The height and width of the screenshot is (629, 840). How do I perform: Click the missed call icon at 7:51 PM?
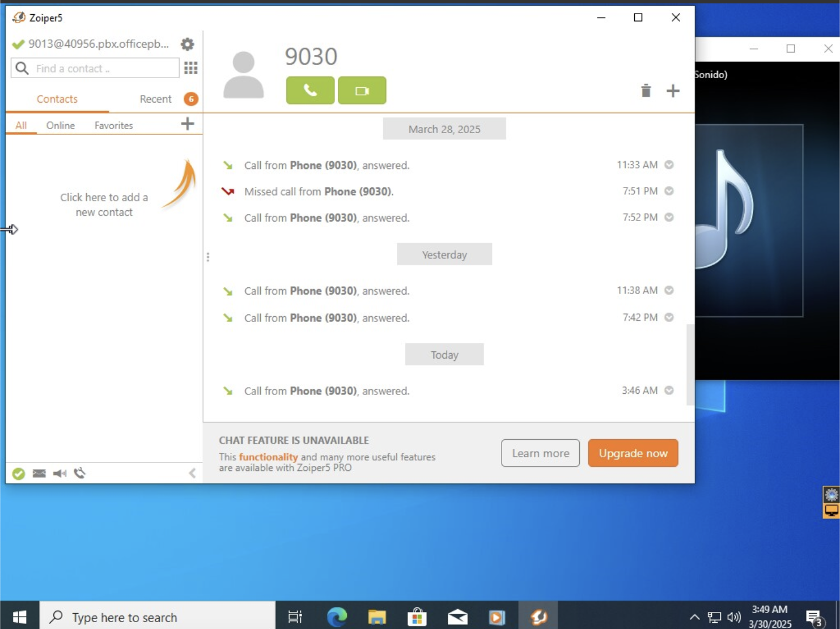pos(228,192)
